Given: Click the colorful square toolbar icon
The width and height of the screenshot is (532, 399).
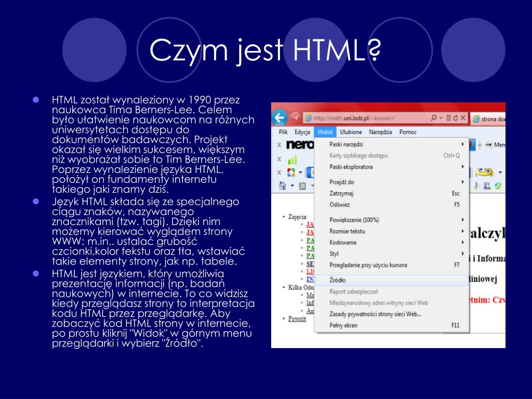Looking at the screenshot, I should click(291, 172).
